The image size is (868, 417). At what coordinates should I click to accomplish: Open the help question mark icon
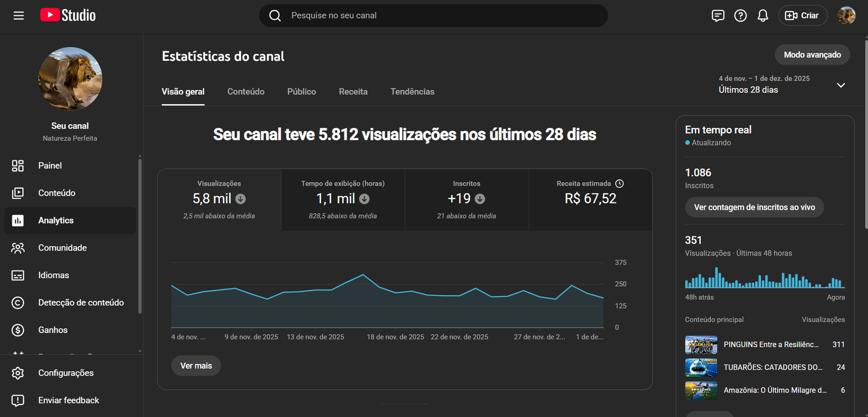coord(741,16)
